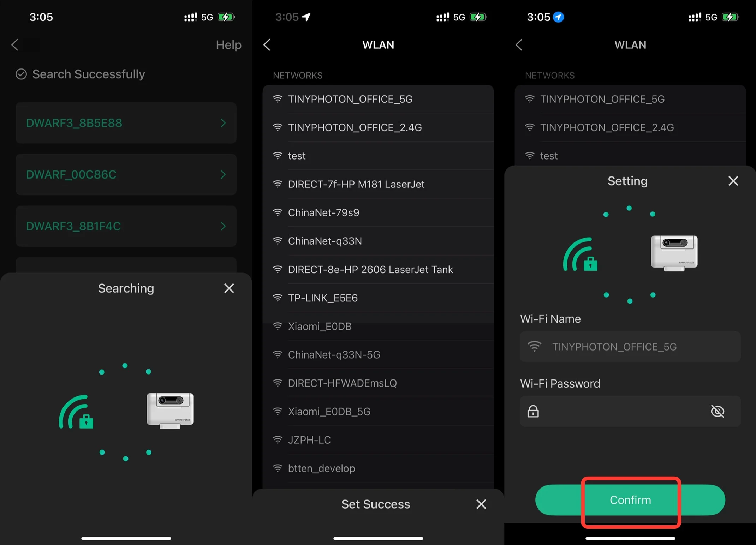Close the Searching panel
Viewport: 756px width, 545px height.
point(229,288)
